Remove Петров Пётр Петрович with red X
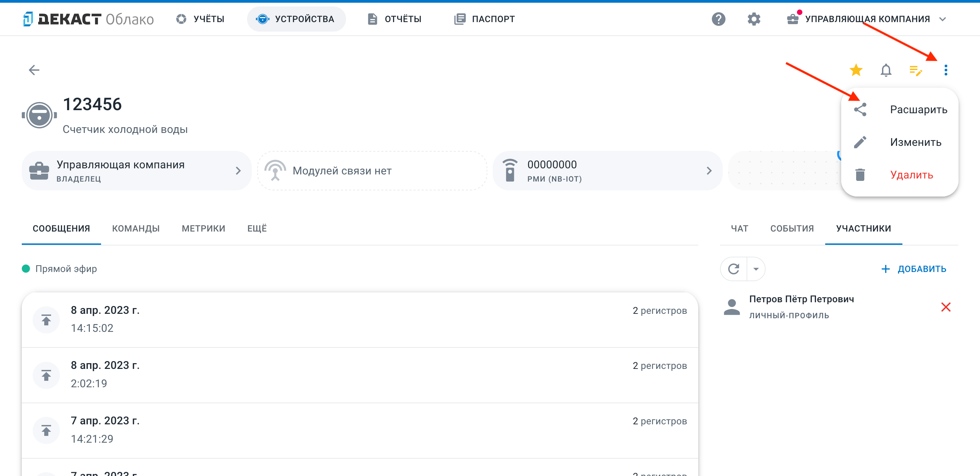The width and height of the screenshot is (980, 476). coord(946,307)
